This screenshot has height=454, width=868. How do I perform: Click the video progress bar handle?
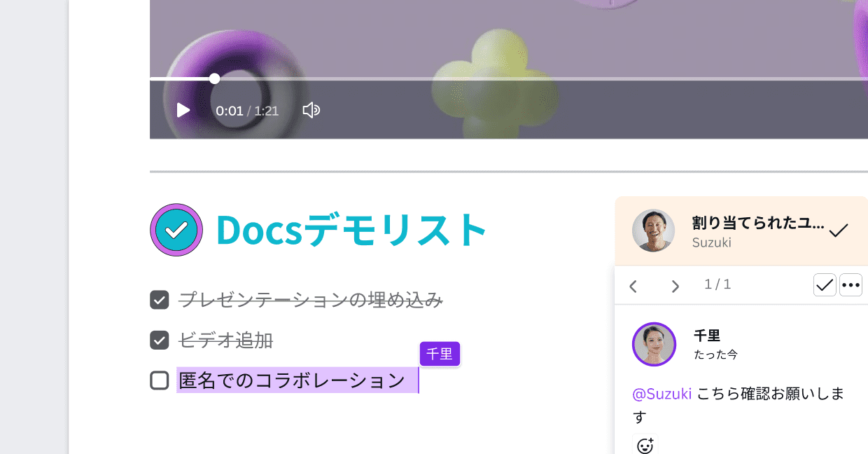pyautogui.click(x=215, y=78)
